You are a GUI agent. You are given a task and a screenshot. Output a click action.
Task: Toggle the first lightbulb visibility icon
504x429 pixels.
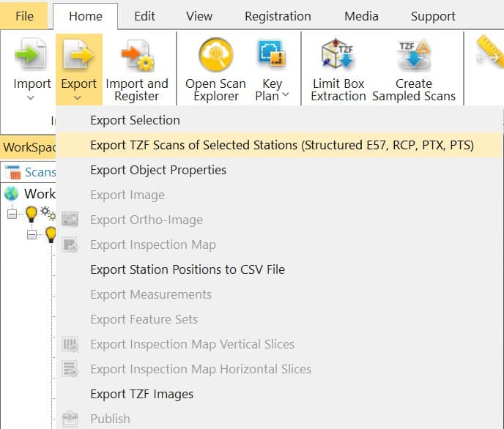pyautogui.click(x=31, y=214)
